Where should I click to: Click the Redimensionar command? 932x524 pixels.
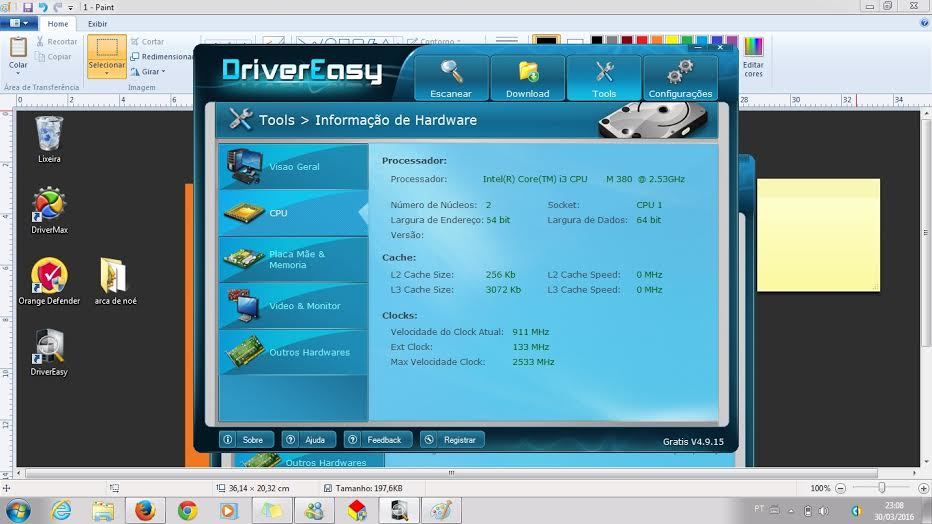(162, 56)
